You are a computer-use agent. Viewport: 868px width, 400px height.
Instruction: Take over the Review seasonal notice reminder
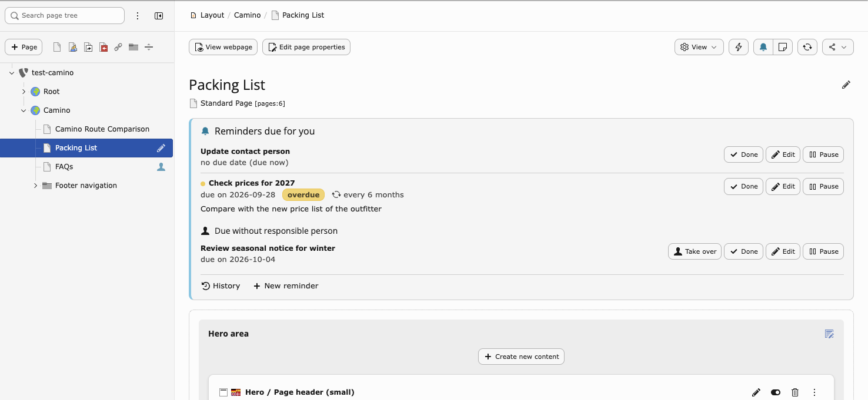[695, 251]
